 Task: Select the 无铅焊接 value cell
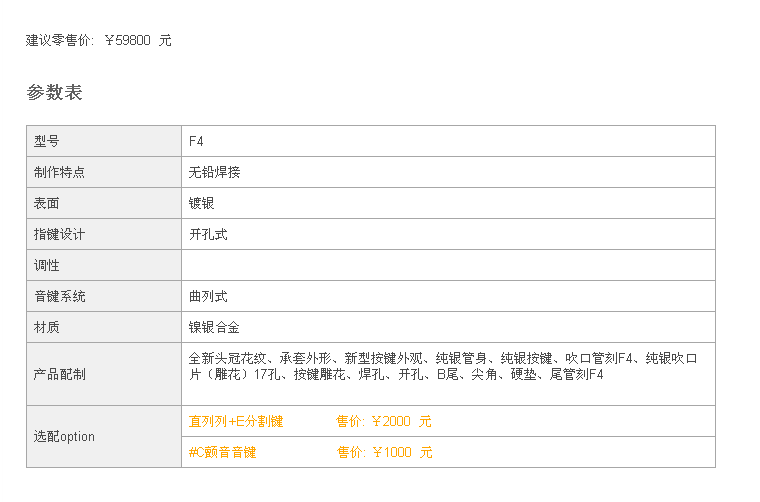tap(448, 172)
